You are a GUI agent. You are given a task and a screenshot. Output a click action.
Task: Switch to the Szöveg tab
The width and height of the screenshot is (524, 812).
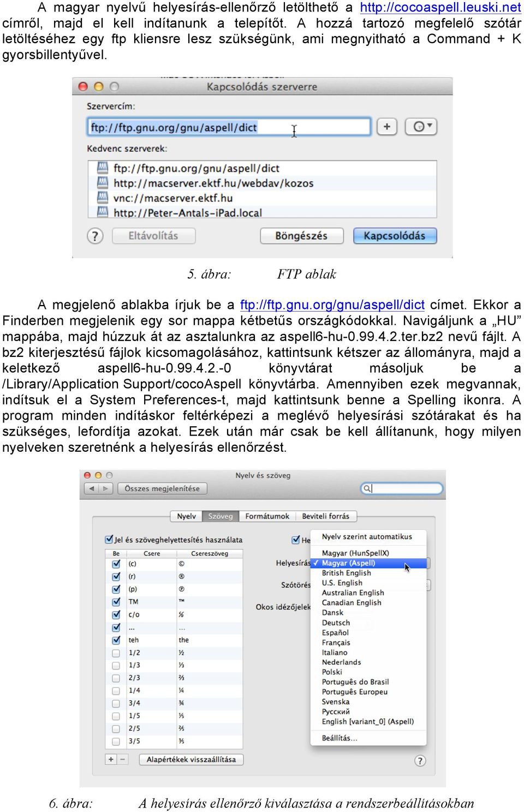coord(221,516)
